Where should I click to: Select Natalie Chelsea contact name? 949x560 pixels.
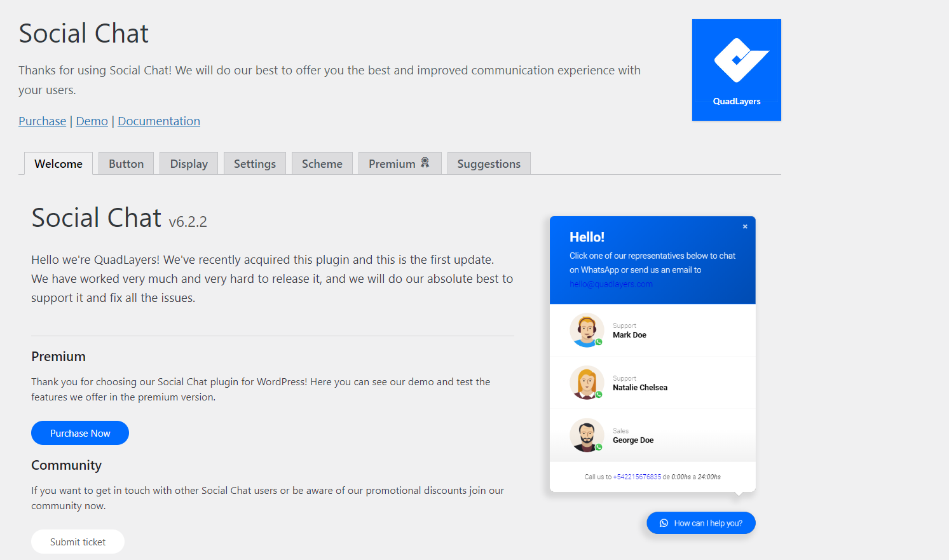pyautogui.click(x=640, y=388)
